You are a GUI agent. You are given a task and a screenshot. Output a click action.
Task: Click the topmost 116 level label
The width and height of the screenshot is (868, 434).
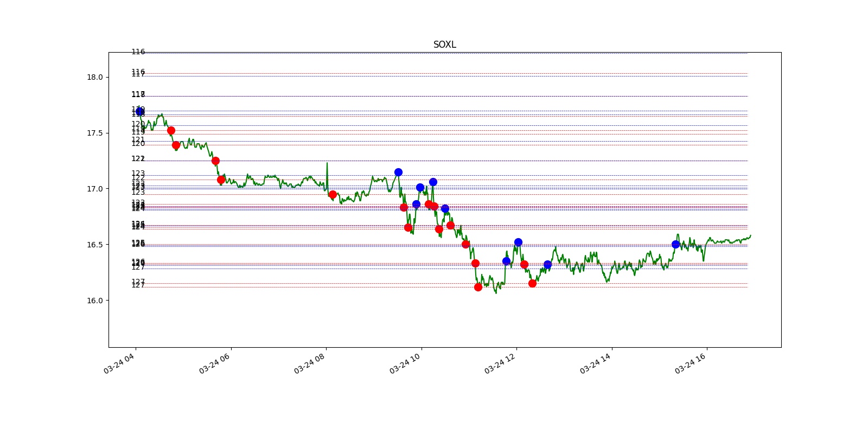tap(138, 52)
